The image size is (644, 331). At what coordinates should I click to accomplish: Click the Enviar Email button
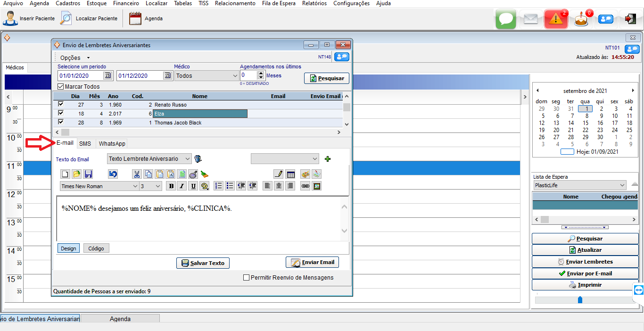(x=312, y=262)
